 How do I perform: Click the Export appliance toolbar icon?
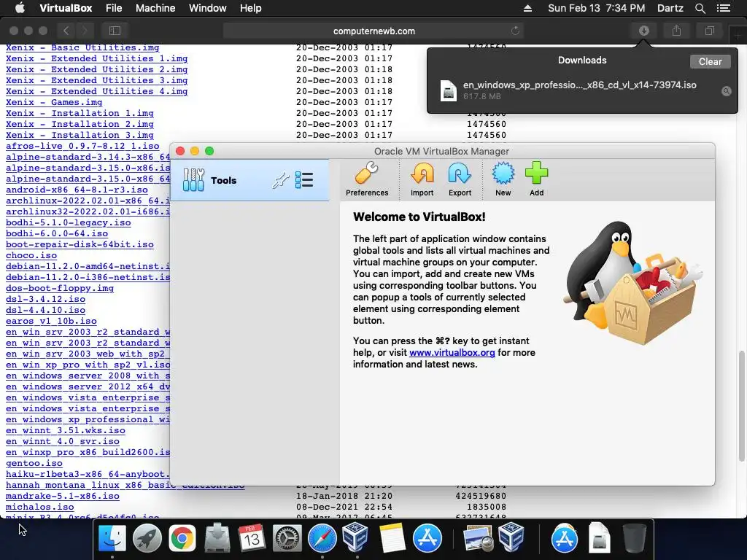[x=460, y=179]
